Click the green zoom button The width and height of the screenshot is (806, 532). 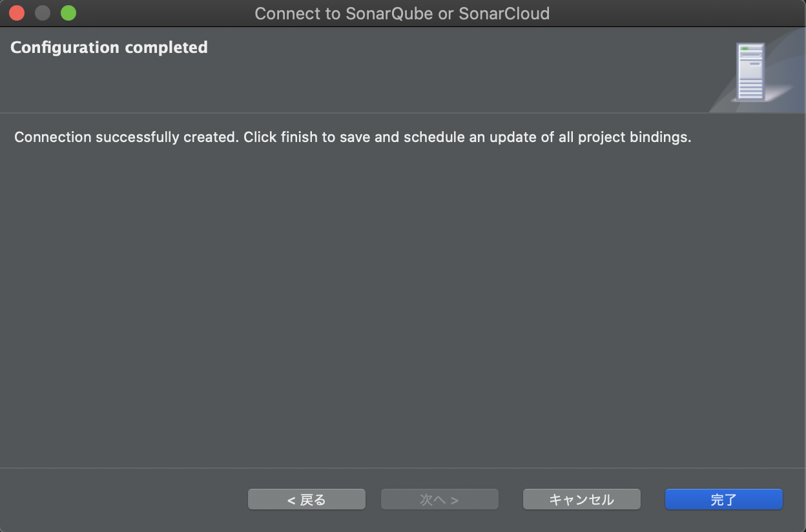[68, 12]
